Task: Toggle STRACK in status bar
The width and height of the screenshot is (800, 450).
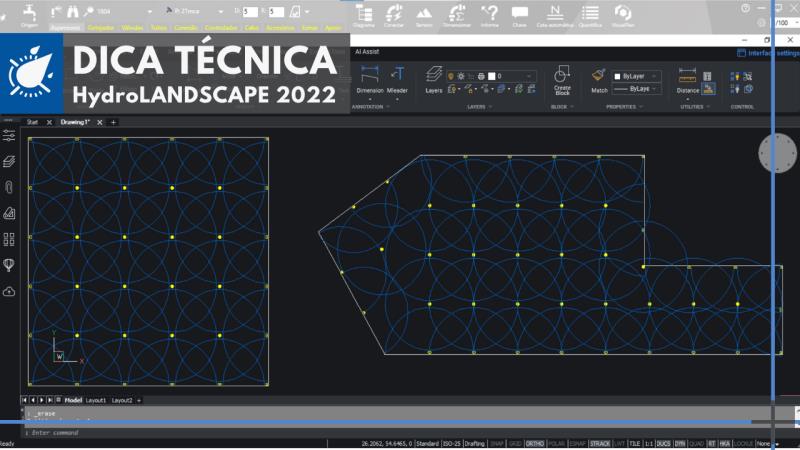Action: click(600, 444)
